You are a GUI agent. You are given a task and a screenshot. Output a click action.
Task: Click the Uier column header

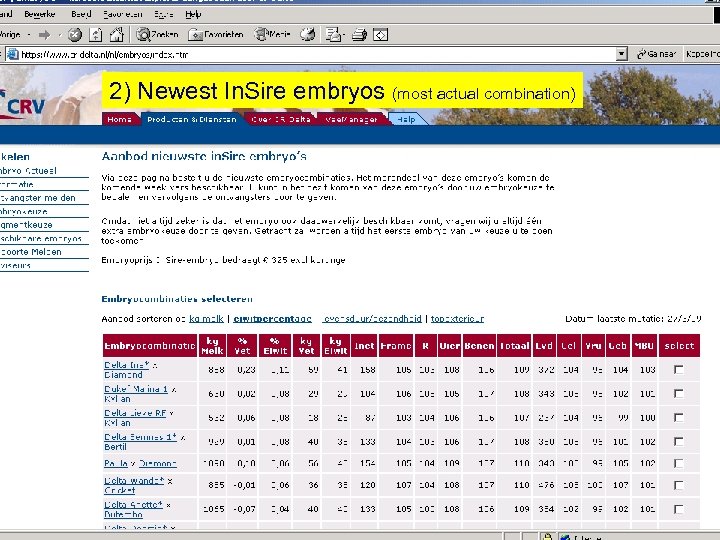pos(450,346)
